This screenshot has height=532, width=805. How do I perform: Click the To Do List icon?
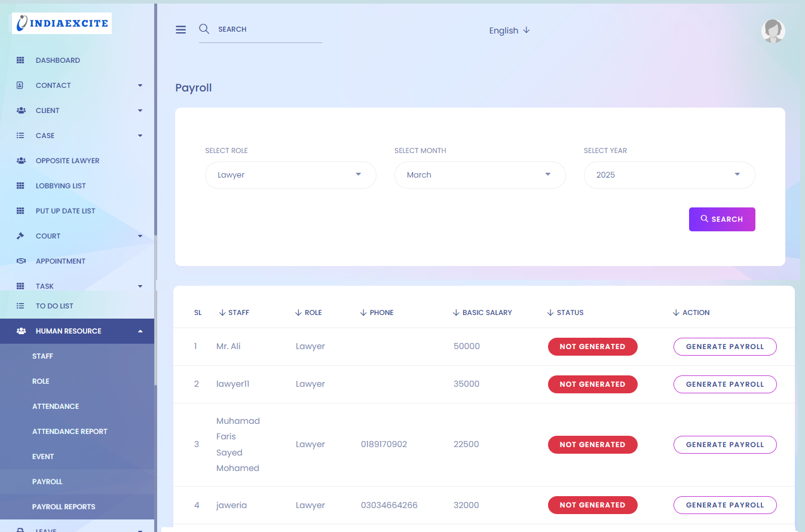point(20,306)
